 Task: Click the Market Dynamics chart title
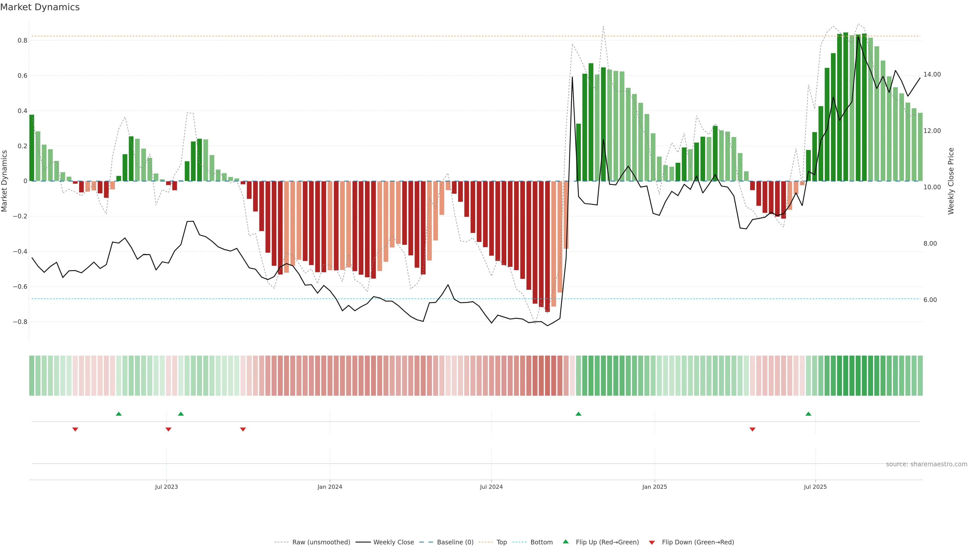click(40, 7)
